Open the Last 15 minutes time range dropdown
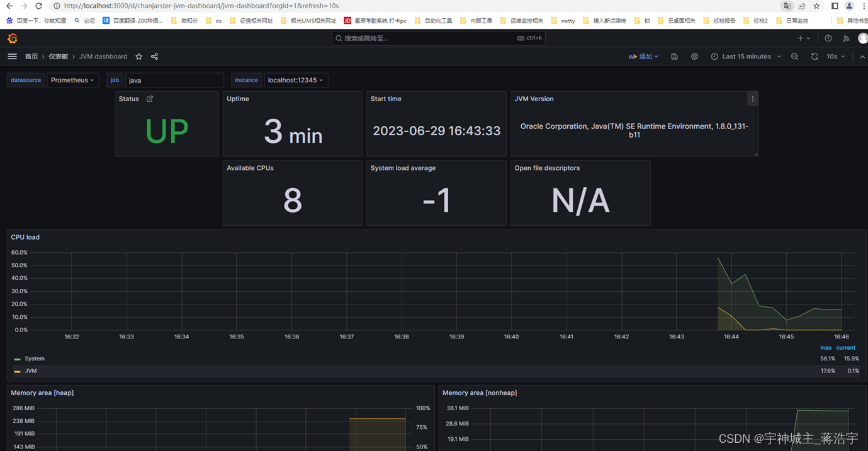Viewport: 868px width, 451px height. click(745, 56)
